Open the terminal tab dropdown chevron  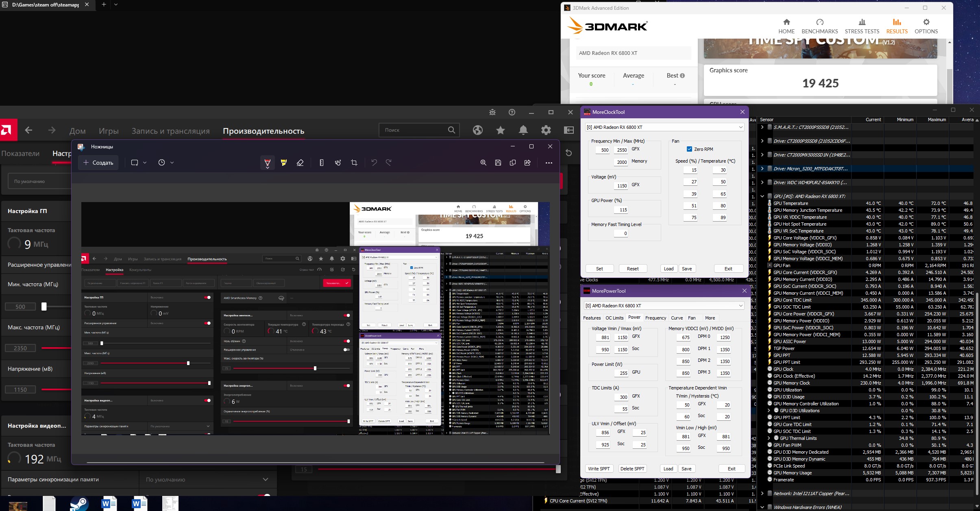coord(116,4)
